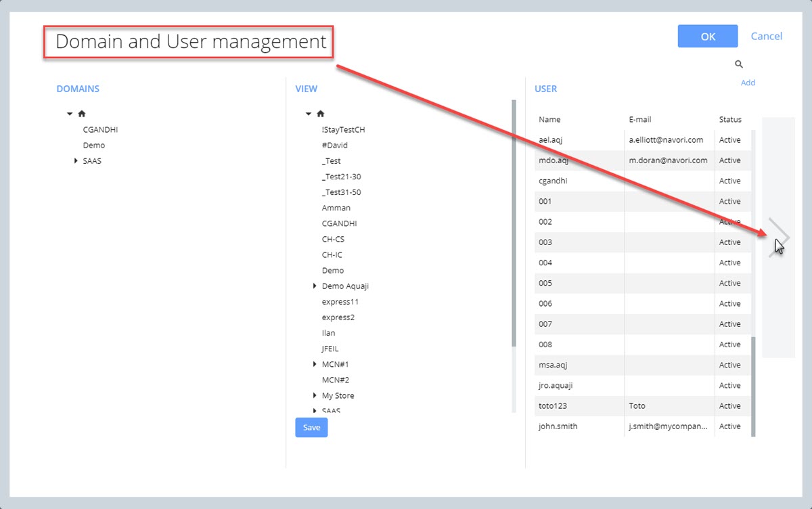The width and height of the screenshot is (812, 509).
Task: Click the Add link in USER panel
Action: point(748,83)
